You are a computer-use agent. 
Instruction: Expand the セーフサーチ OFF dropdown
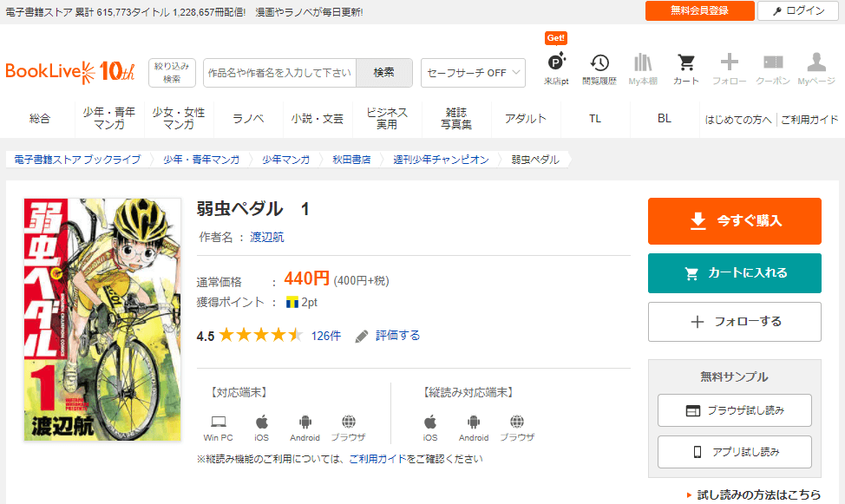coord(473,73)
